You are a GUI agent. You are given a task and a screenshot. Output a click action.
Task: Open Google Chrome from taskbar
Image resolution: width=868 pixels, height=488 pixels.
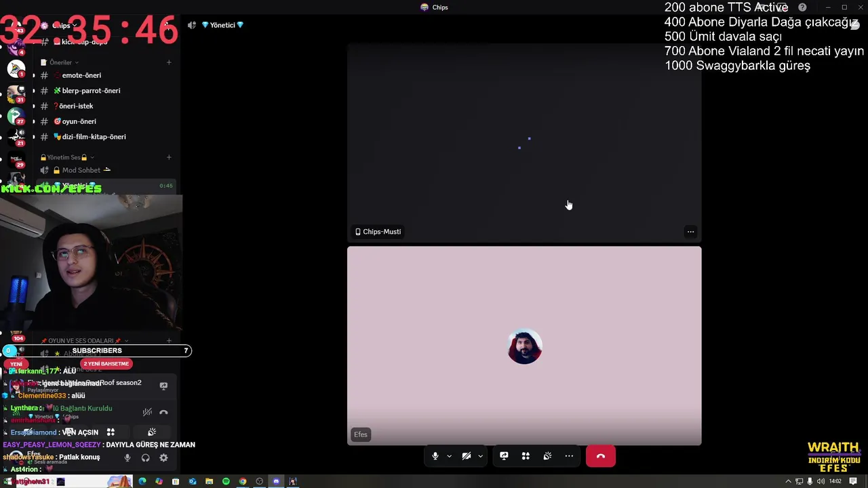243,482
